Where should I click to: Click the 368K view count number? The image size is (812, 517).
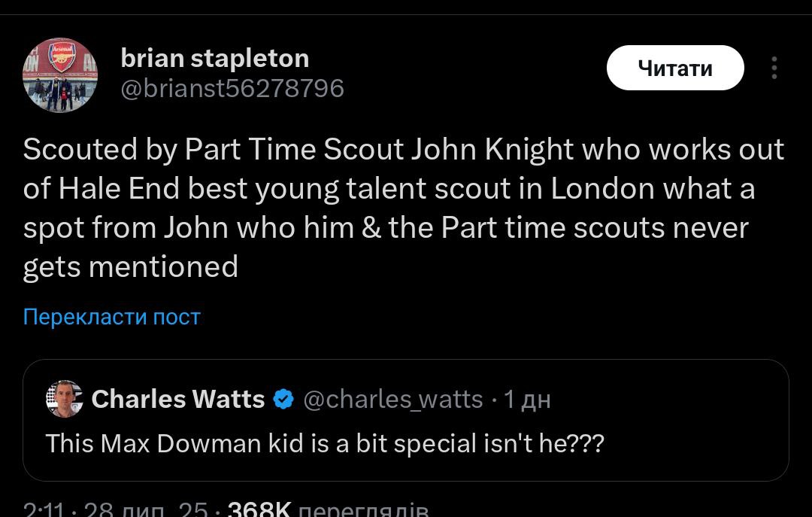[258, 510]
